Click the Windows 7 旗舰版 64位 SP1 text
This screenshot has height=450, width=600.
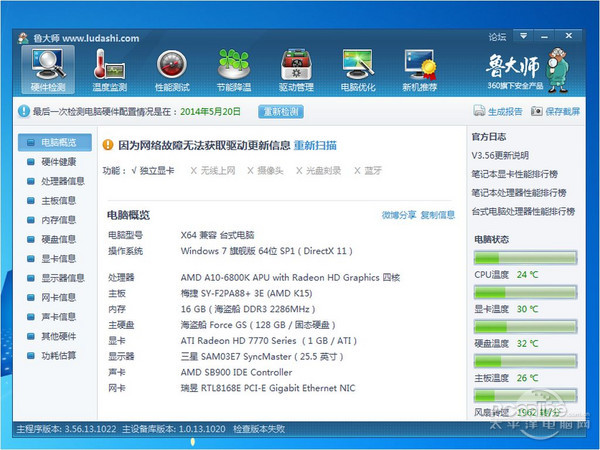coord(267,251)
